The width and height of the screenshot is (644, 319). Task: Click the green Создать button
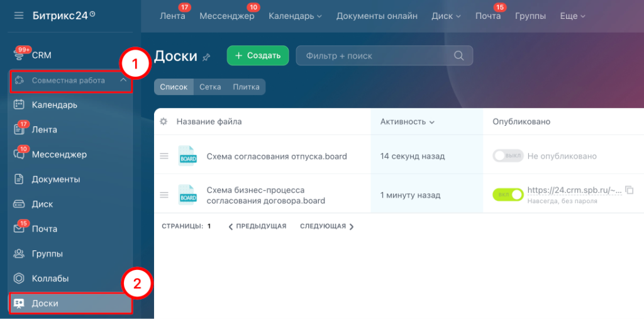point(257,55)
